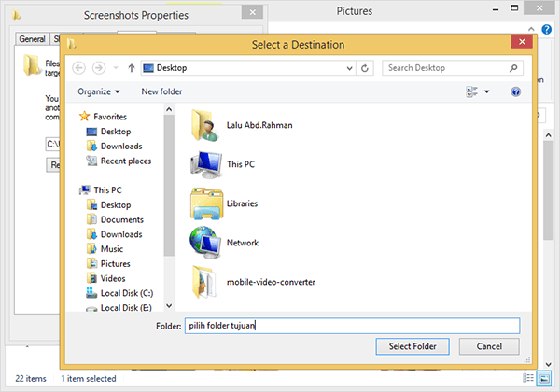Refresh the Desktop location
560x392 pixels.
pyautogui.click(x=365, y=68)
